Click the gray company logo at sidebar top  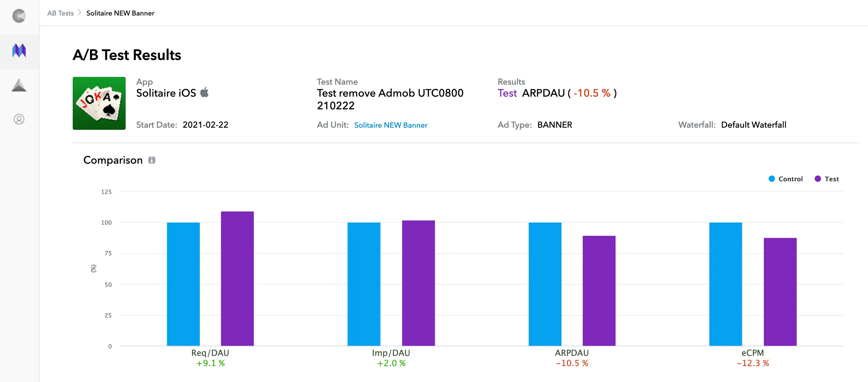click(19, 16)
